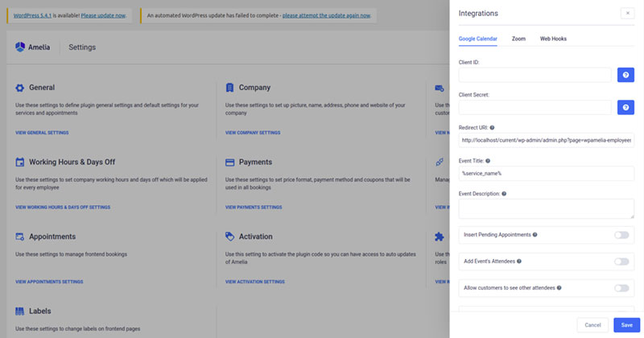Click the WordPress 'Please update now' link
This screenshot has width=644, height=338.
pos(102,15)
